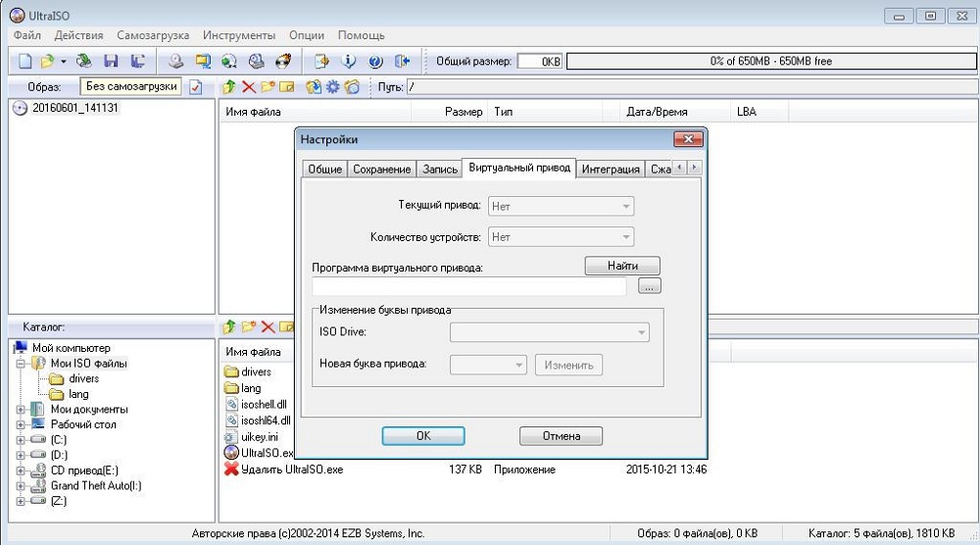Image resolution: width=980 pixels, height=545 pixels.
Task: Click the Каталог pane New Folder icon
Action: pos(249,326)
